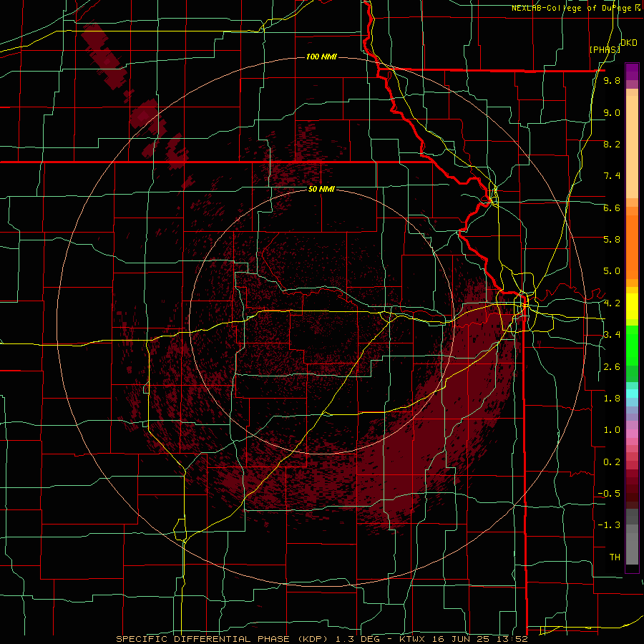Click the yellow band of the color scale

click(632, 306)
